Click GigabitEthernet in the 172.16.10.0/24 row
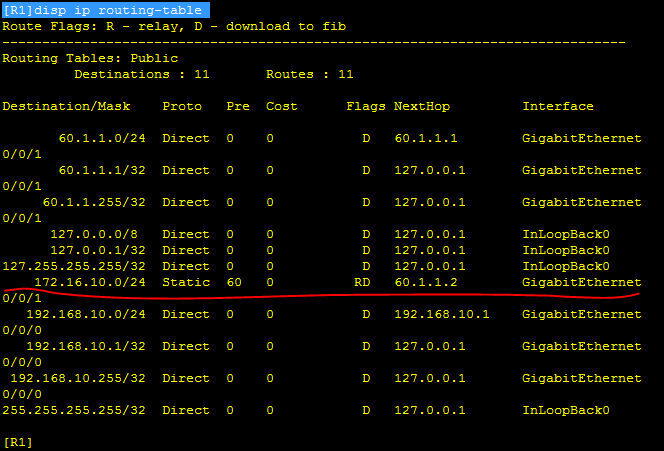The height and width of the screenshot is (451, 664). click(582, 282)
